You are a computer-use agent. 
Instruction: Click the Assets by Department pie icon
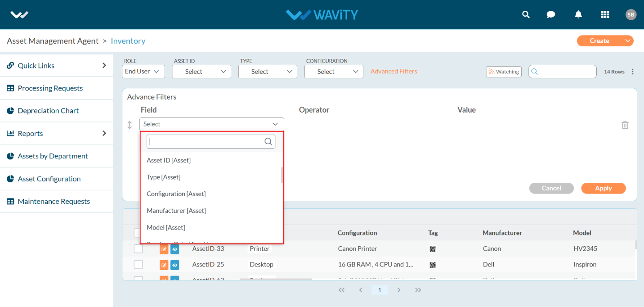[10, 156]
